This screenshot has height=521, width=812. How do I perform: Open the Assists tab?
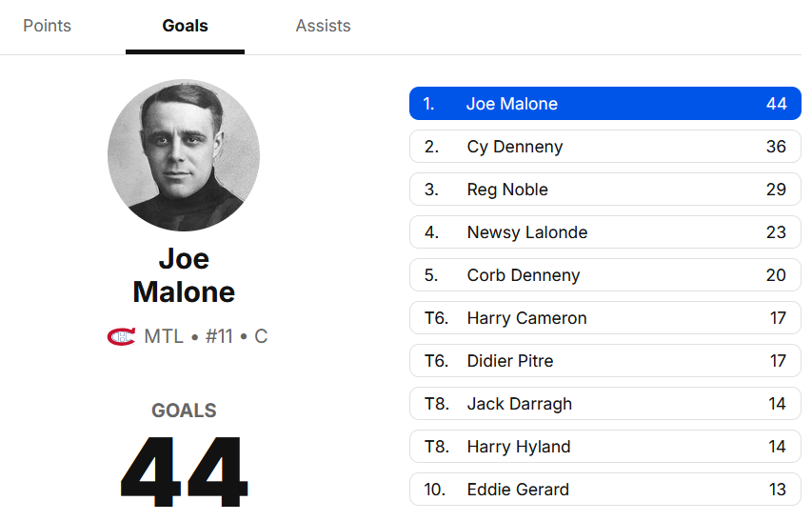(x=323, y=26)
